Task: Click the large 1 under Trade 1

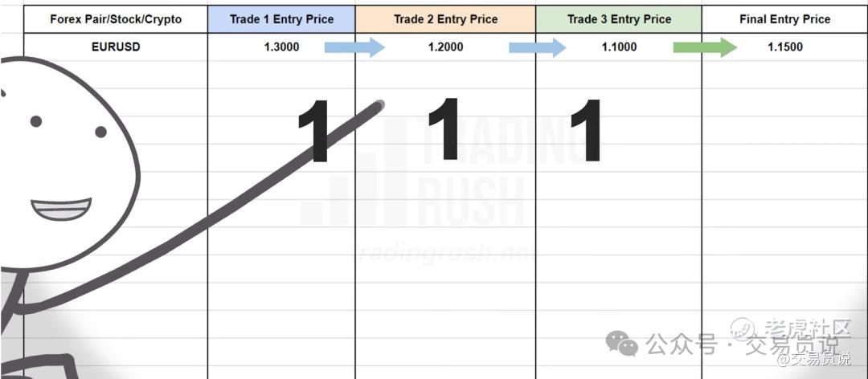Action: tap(314, 131)
